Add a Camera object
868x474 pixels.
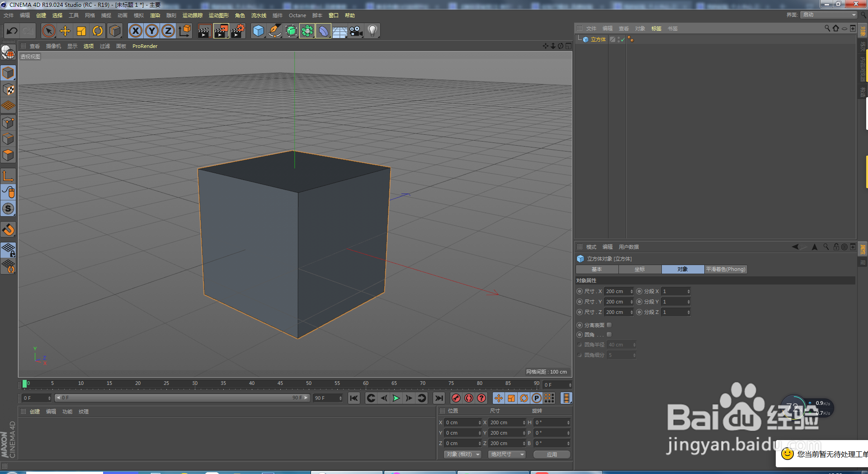click(x=356, y=31)
